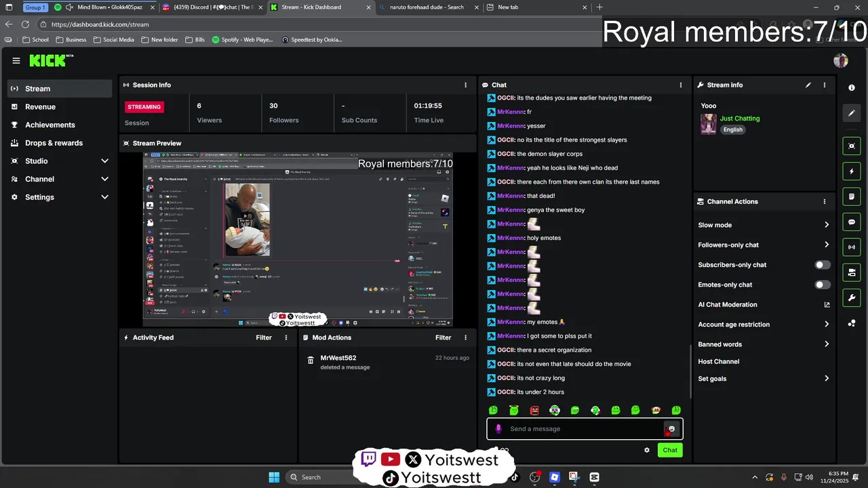The image size is (868, 488).
Task: Open the Spotify Web Player bookmark
Action: click(x=242, y=40)
